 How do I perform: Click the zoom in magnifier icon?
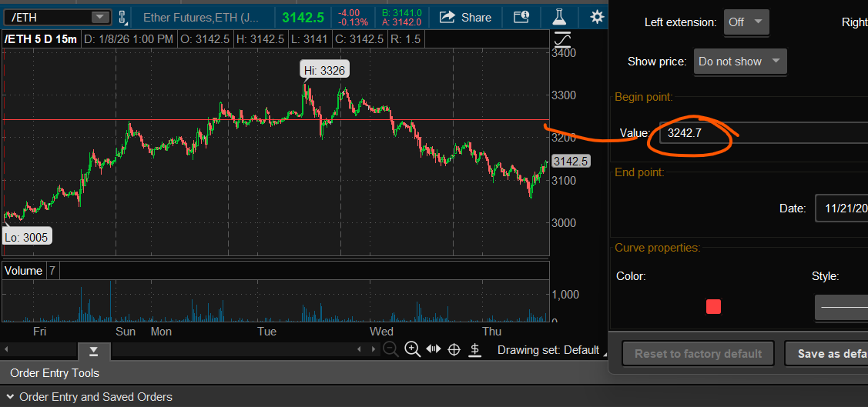click(412, 349)
